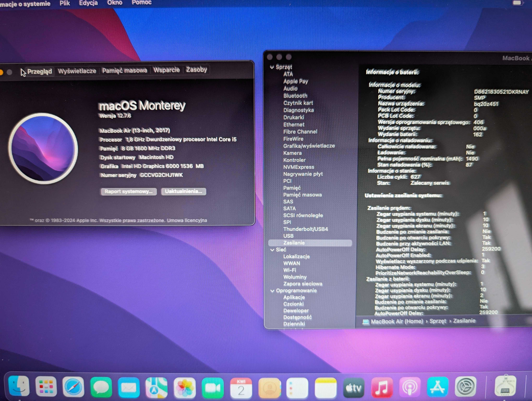Select ATA in hardware list
The image size is (532, 401).
[x=288, y=74]
